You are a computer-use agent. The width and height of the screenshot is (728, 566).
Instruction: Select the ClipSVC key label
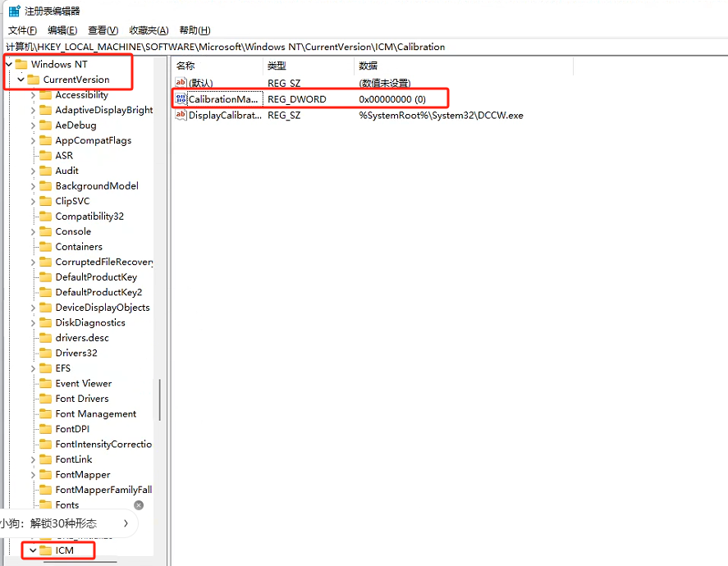(72, 201)
